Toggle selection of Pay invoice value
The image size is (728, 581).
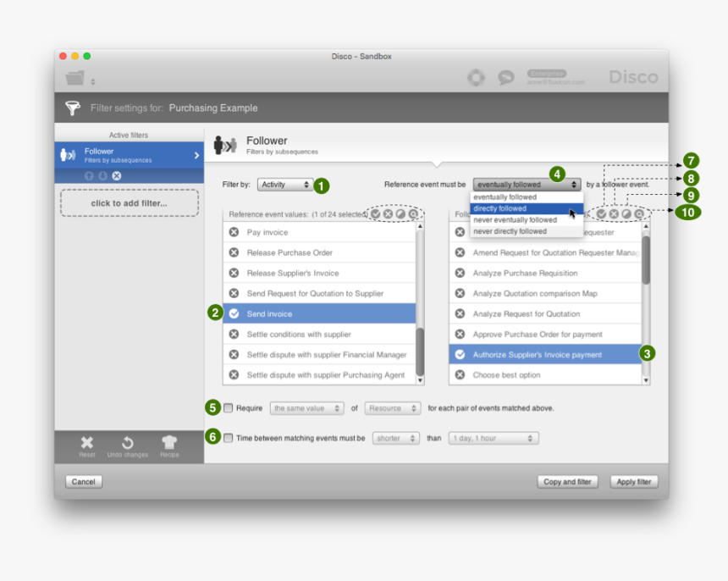tap(234, 232)
